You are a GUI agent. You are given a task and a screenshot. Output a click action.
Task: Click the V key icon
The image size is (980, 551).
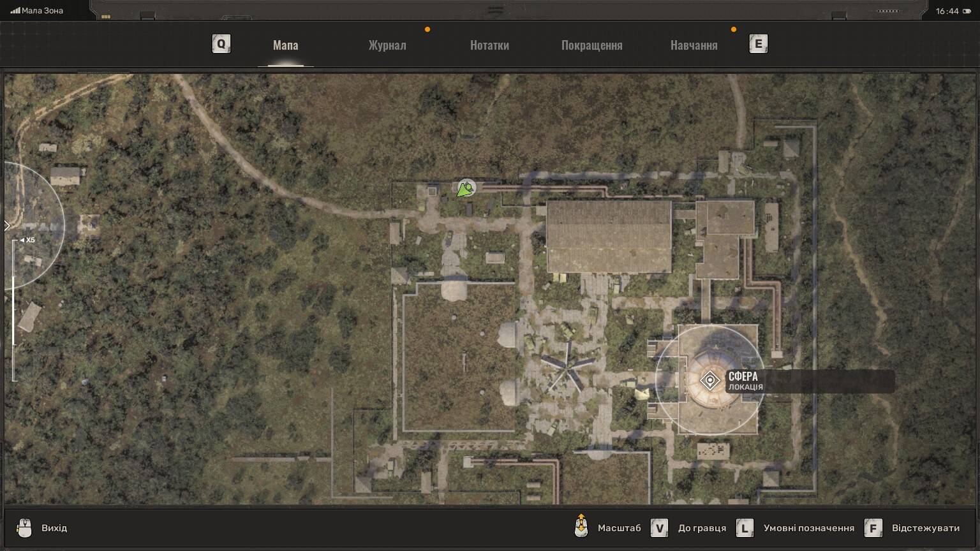(x=659, y=528)
